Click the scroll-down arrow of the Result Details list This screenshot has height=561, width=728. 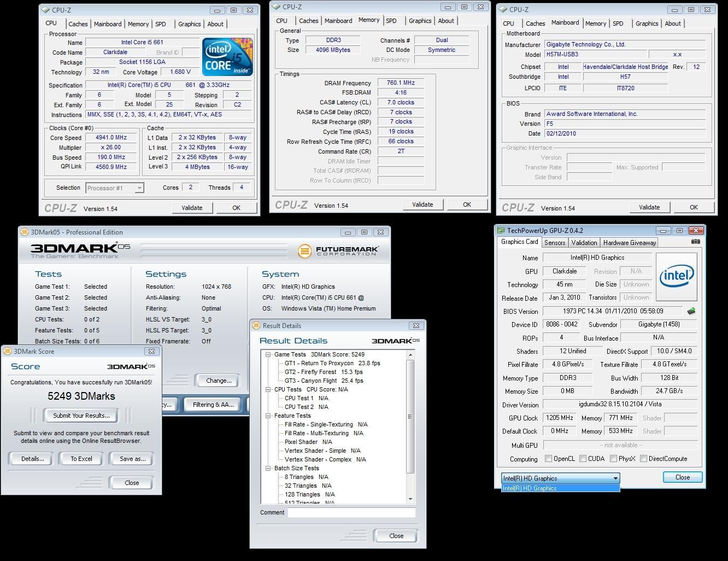[x=410, y=499]
